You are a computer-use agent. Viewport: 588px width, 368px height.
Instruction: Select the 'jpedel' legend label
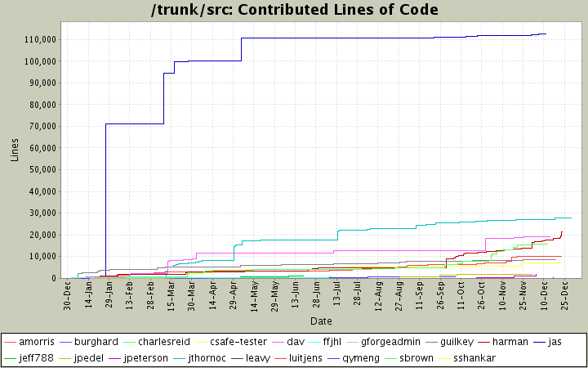coord(89,358)
